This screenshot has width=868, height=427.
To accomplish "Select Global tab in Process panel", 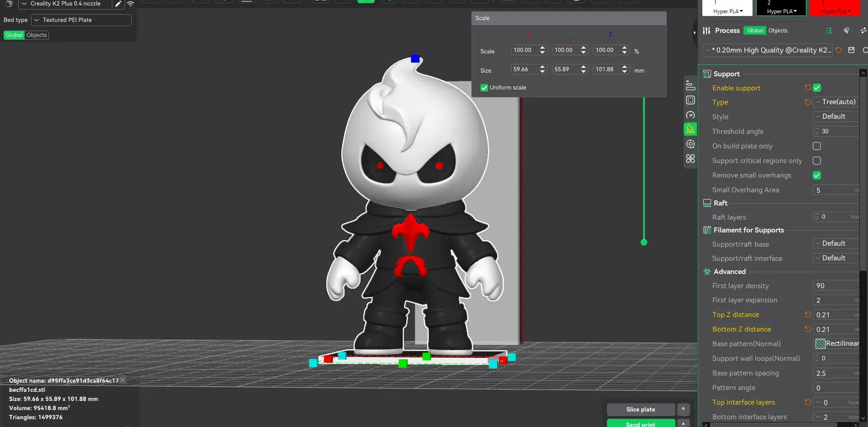I will coord(755,31).
